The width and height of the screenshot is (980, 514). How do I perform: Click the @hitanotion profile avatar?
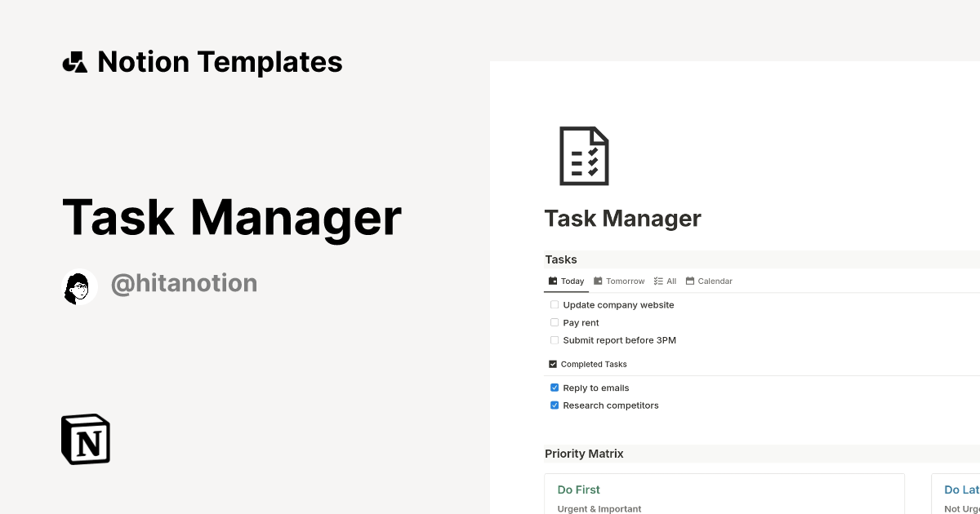(78, 286)
